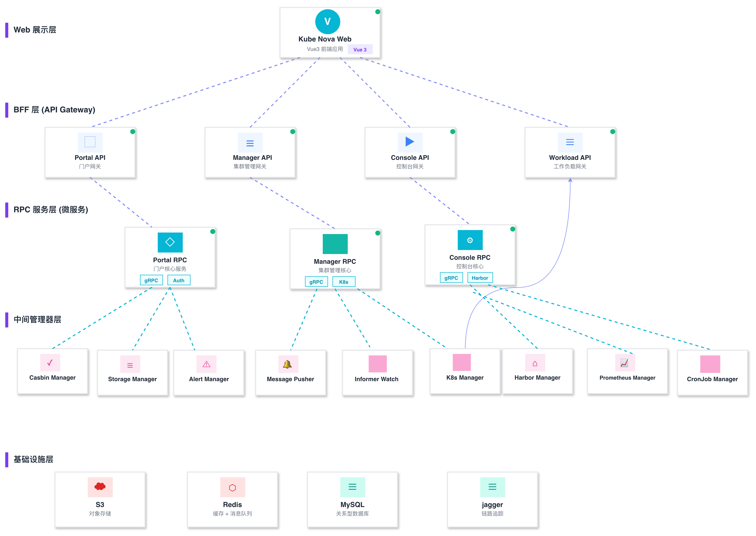Click the Kube Nova Web V logo icon

[327, 22]
